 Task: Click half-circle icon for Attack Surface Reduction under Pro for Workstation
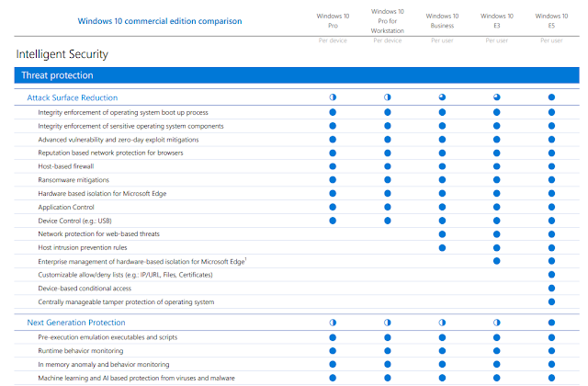[x=388, y=97]
